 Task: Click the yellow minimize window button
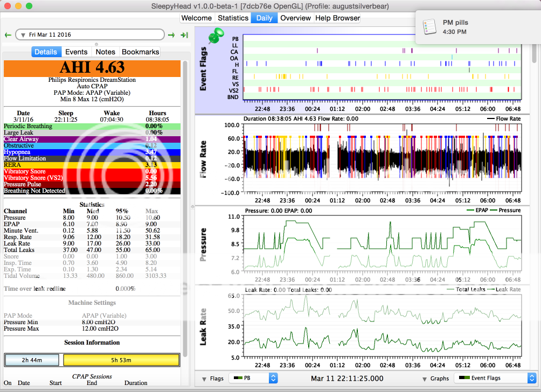pyautogui.click(x=18, y=6)
